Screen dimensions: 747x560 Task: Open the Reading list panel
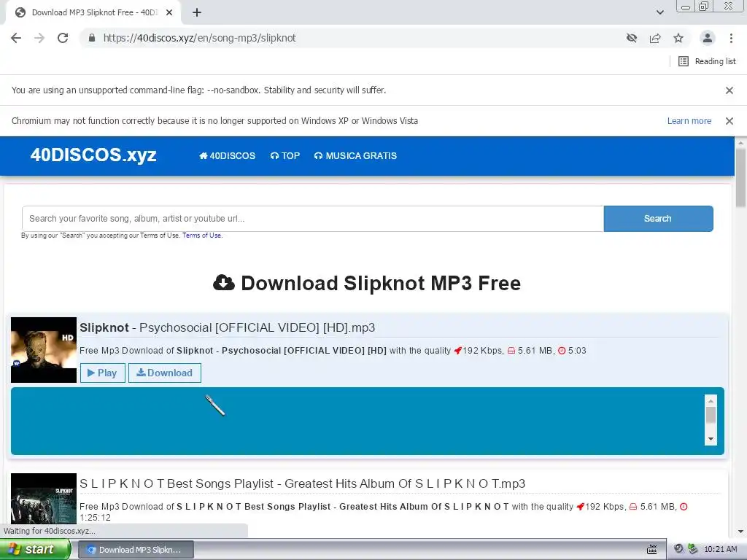click(707, 61)
